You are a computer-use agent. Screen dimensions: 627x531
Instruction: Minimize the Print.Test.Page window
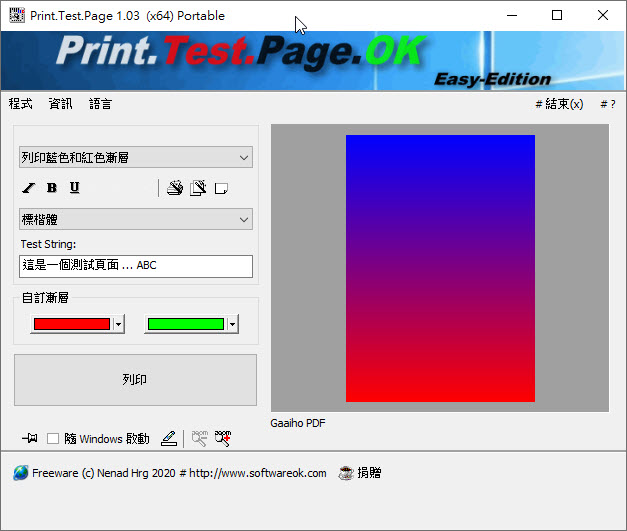coord(512,16)
